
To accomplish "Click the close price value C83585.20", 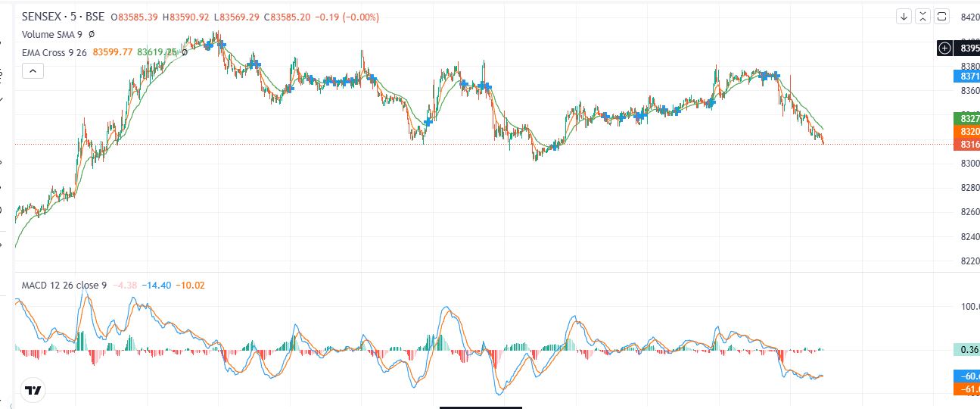I will [287, 17].
